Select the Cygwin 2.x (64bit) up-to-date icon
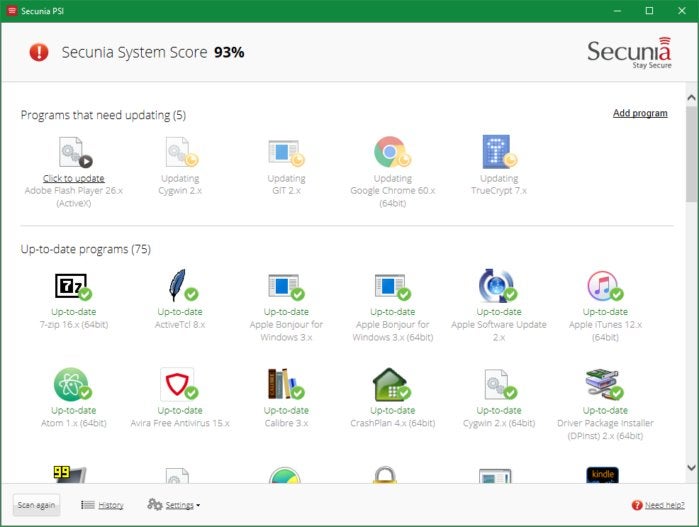This screenshot has height=527, width=699. [500, 384]
